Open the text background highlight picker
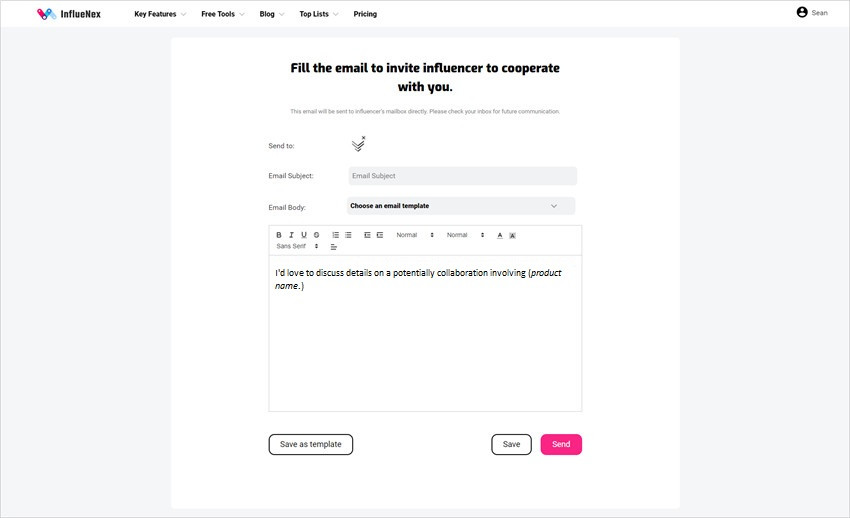Image resolution: width=850 pixels, height=518 pixels. 512,235
